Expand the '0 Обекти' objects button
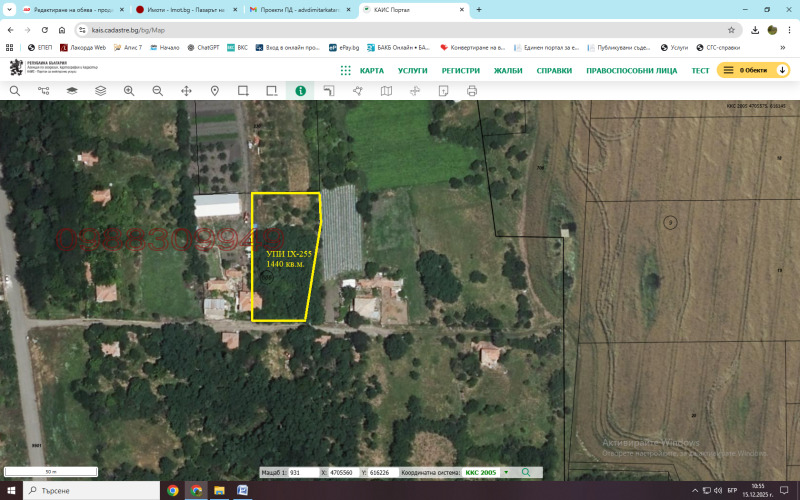 point(754,71)
